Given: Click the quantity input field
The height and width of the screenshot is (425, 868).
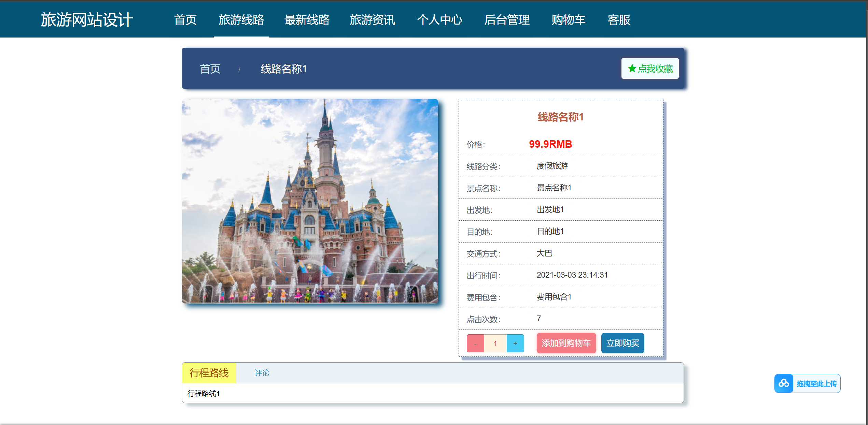Looking at the screenshot, I should coord(495,343).
